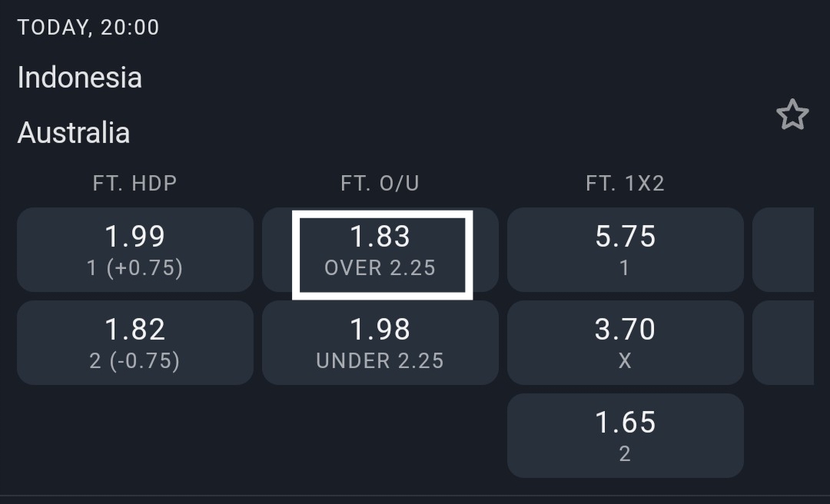Pick OVER 2.25 goals at 1.83
The width and height of the screenshot is (830, 504).
point(380,250)
